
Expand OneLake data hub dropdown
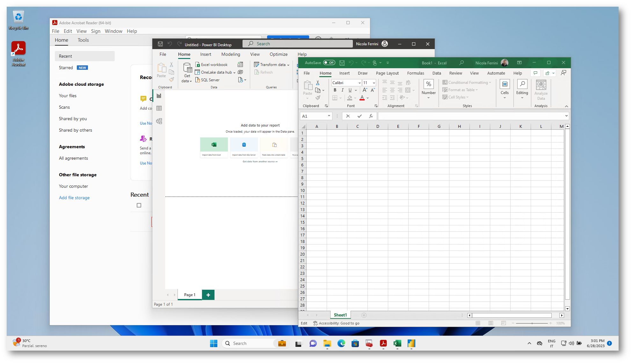[x=234, y=72]
